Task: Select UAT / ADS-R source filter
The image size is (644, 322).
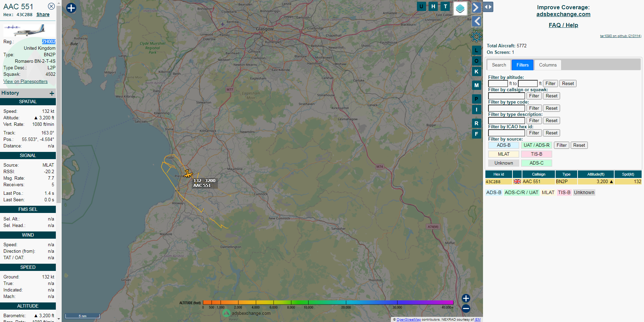Action: [x=536, y=145]
